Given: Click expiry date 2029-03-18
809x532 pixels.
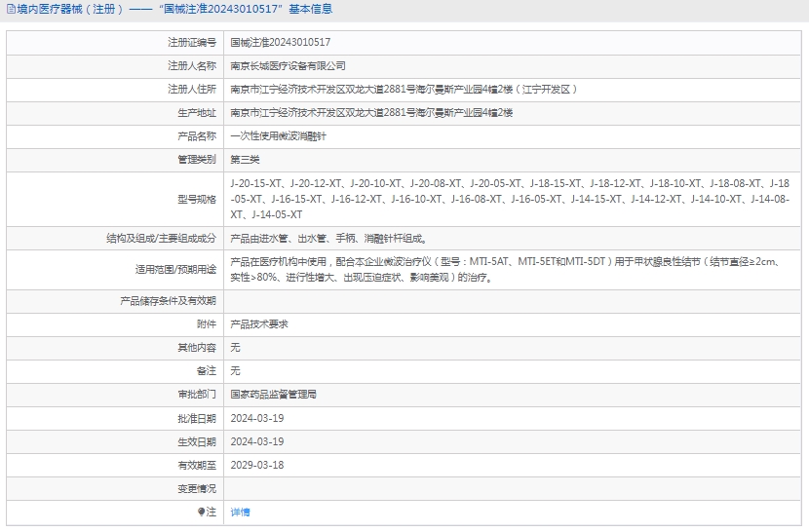Looking at the screenshot, I should click(x=256, y=465).
